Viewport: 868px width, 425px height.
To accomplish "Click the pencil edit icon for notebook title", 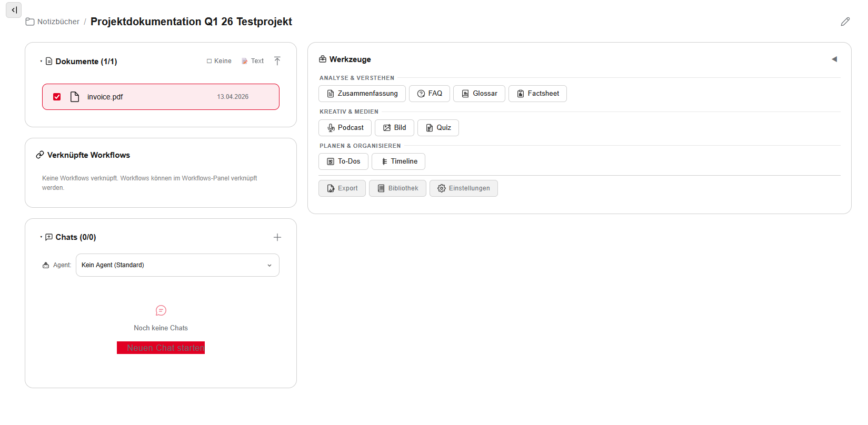I will (x=845, y=22).
